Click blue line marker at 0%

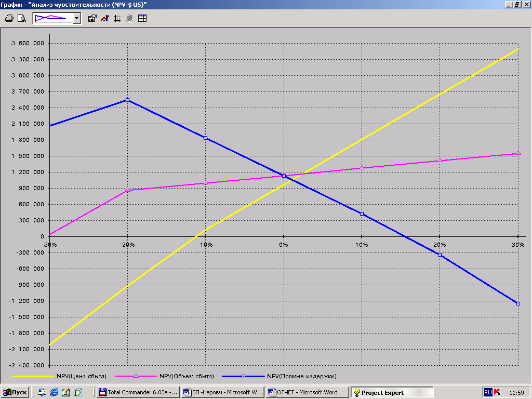tap(284, 176)
